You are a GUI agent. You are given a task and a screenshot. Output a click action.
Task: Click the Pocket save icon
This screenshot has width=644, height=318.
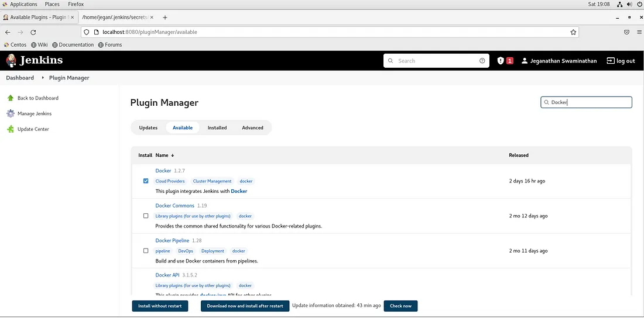[x=627, y=32]
